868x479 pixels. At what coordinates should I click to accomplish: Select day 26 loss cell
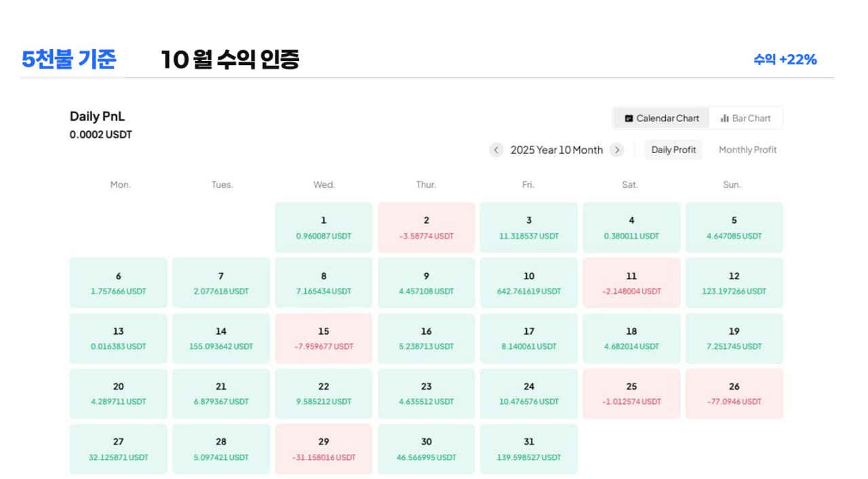(x=734, y=393)
